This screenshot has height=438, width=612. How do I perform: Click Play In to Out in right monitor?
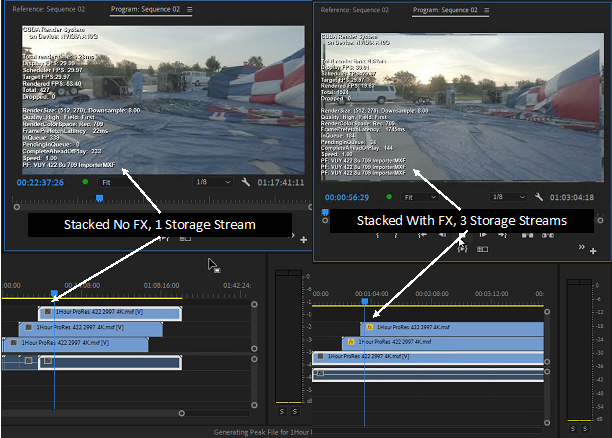pyautogui.click(x=462, y=249)
